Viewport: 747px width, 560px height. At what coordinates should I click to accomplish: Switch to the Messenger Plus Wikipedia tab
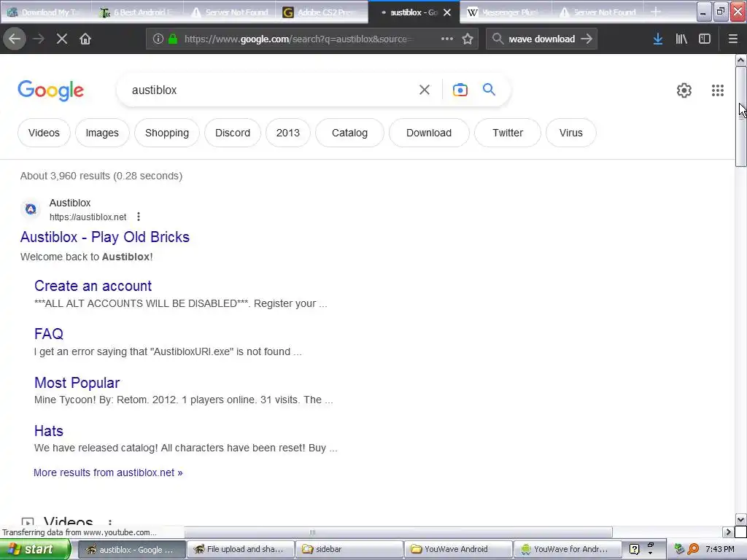[506, 12]
